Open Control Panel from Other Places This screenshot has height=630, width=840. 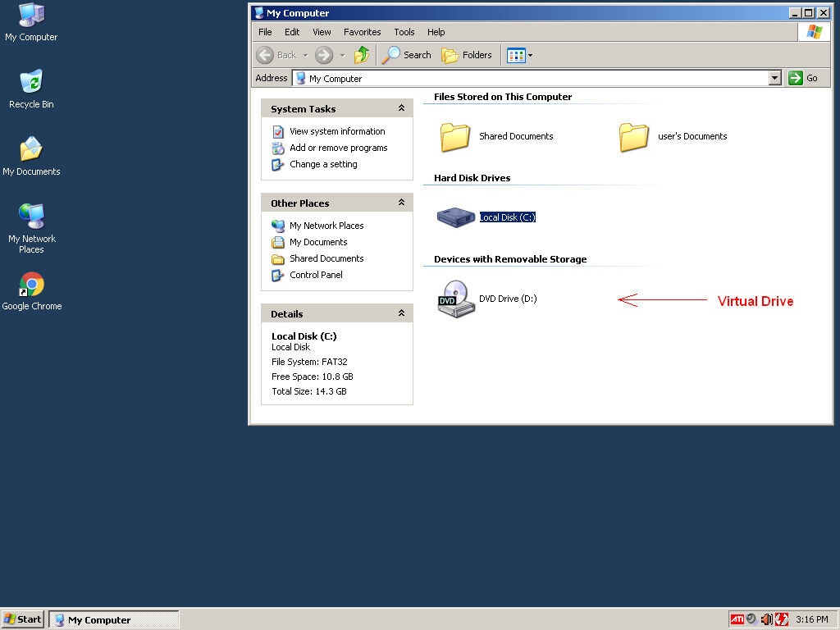click(x=316, y=275)
